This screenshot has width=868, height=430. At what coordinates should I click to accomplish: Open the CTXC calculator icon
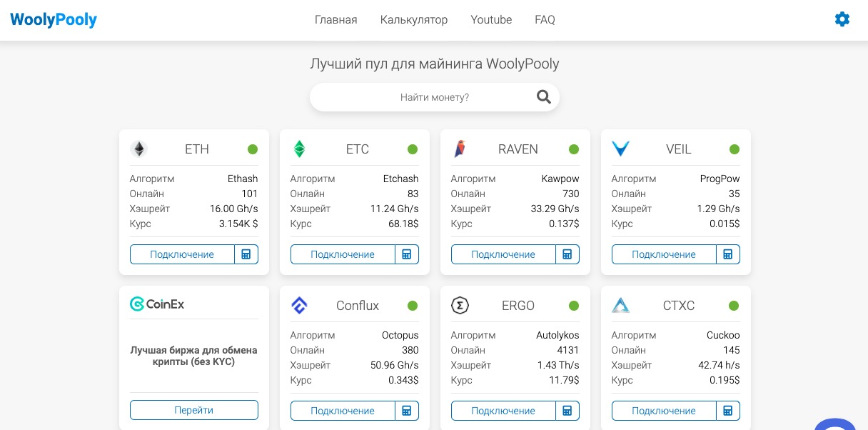point(728,411)
